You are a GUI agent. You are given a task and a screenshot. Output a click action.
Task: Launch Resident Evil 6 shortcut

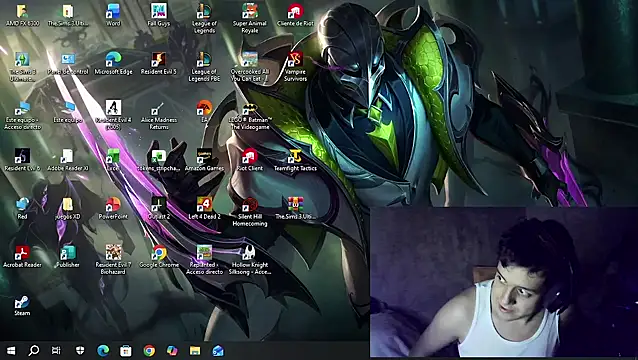(x=22, y=159)
